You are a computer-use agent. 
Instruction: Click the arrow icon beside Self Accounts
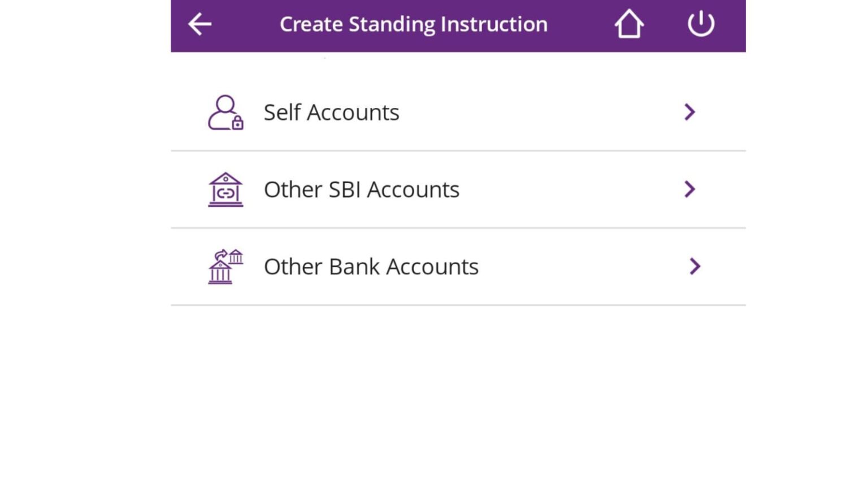point(690,112)
